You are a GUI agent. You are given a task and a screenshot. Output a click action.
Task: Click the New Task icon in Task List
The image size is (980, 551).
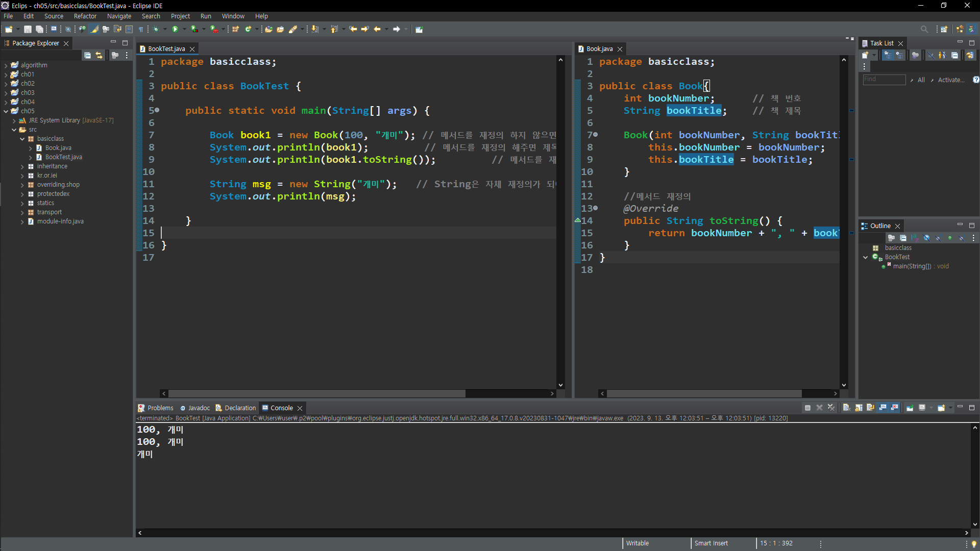coord(865,55)
